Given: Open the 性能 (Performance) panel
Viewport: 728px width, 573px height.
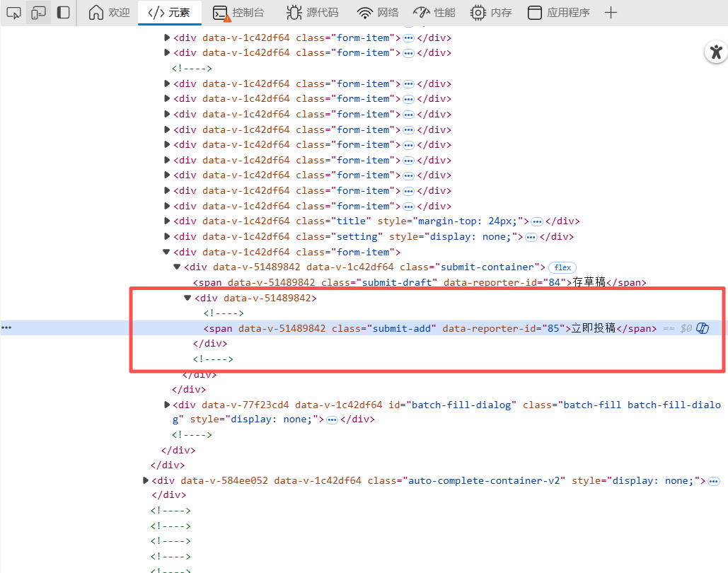Looking at the screenshot, I should click(434, 12).
